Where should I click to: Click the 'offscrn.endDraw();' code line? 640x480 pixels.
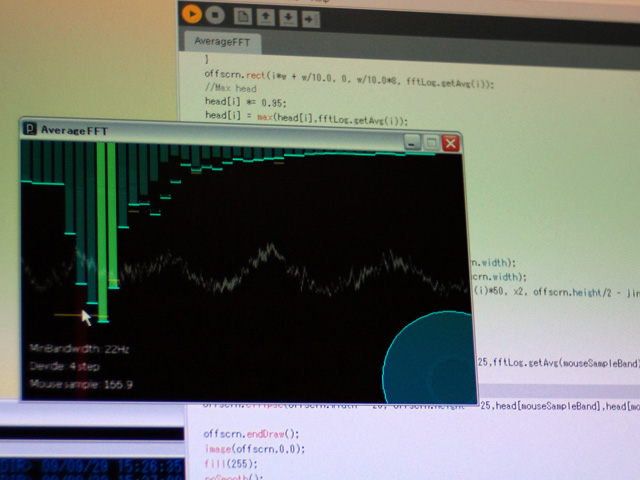(251, 433)
